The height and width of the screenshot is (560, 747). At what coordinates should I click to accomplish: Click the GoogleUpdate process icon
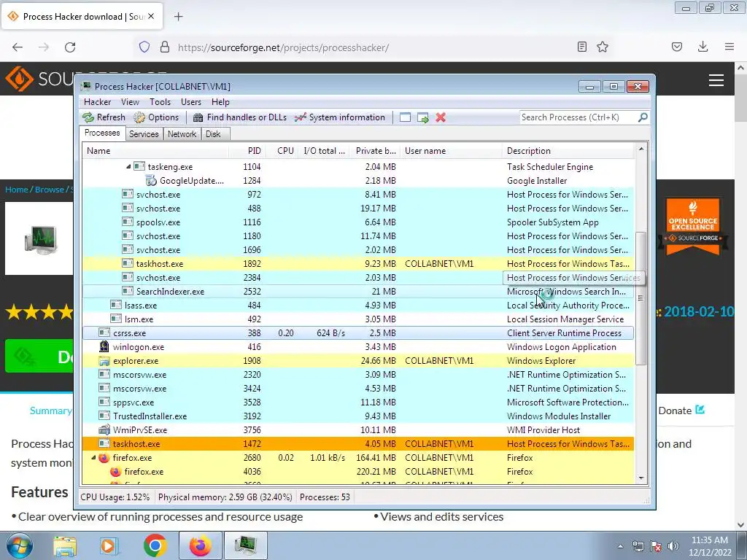[151, 181]
